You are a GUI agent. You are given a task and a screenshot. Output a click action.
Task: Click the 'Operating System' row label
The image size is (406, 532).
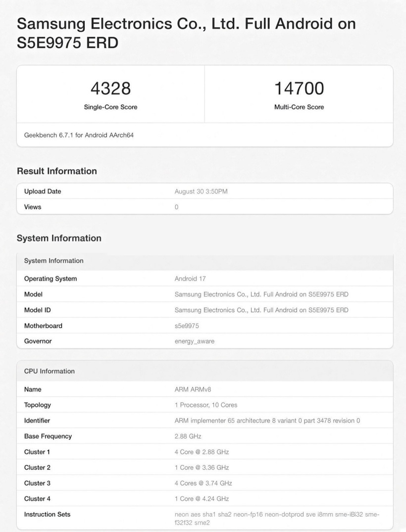pos(51,279)
